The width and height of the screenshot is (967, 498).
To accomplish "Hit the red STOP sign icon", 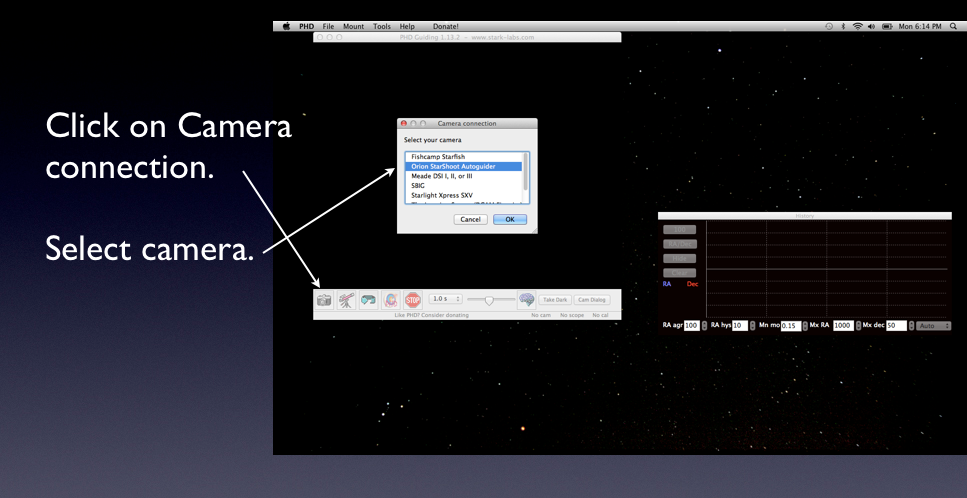I will click(413, 299).
